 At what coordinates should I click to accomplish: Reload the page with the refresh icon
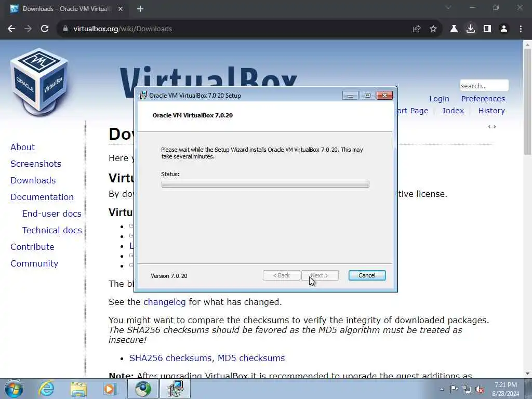point(45,29)
